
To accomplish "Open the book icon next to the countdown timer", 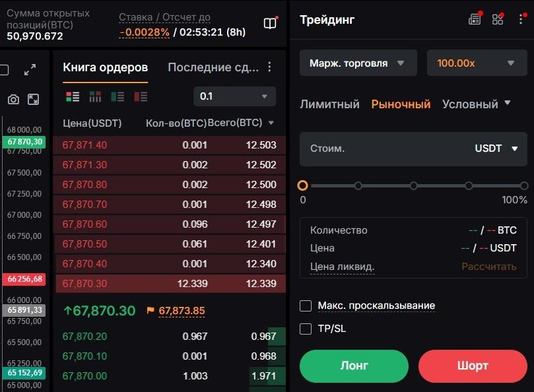I will (x=269, y=22).
